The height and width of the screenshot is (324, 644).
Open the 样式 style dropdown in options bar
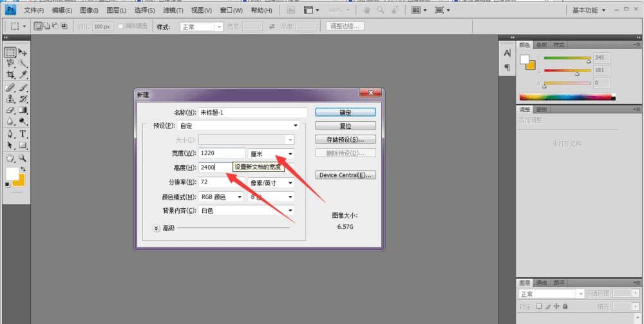(201, 26)
